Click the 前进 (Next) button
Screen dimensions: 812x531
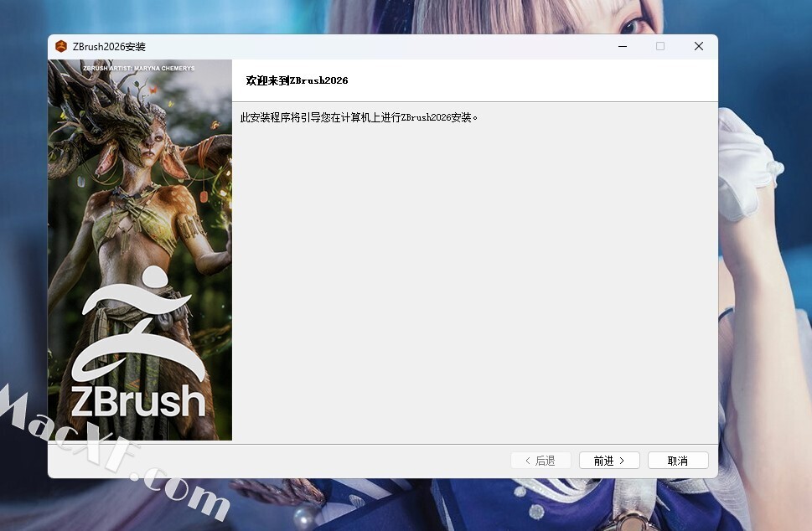pos(609,461)
